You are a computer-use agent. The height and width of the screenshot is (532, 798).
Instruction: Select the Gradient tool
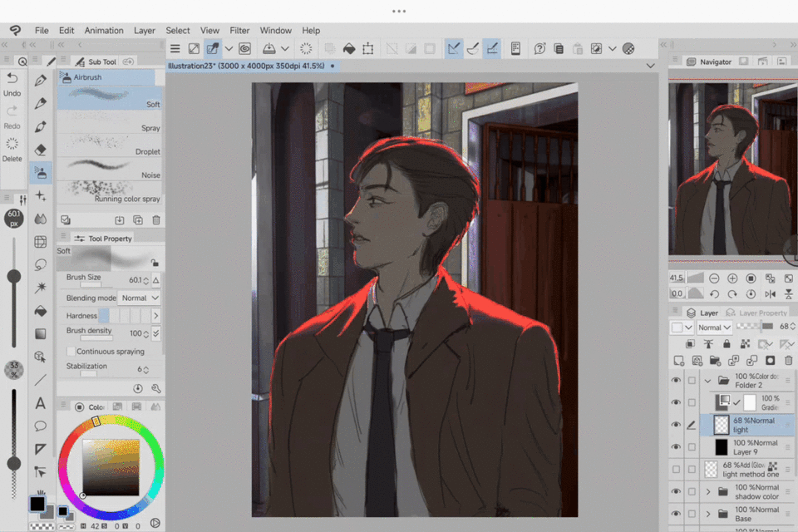[x=40, y=334]
